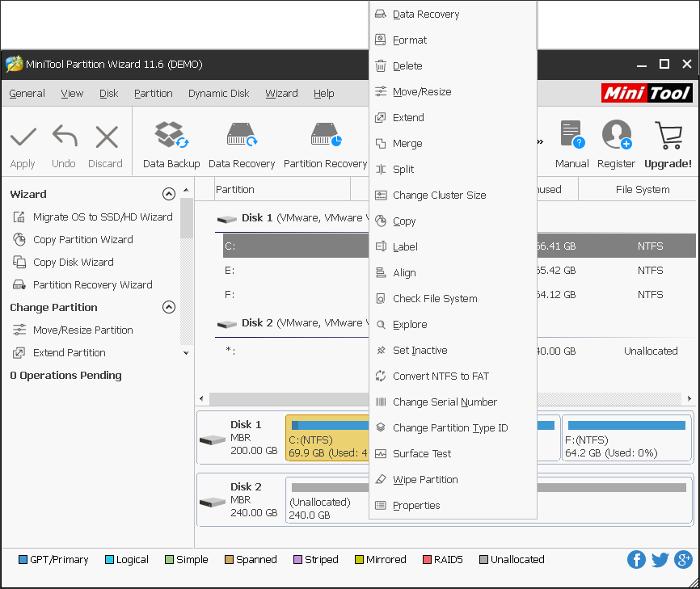Collapse the Change Partition section

click(x=169, y=307)
